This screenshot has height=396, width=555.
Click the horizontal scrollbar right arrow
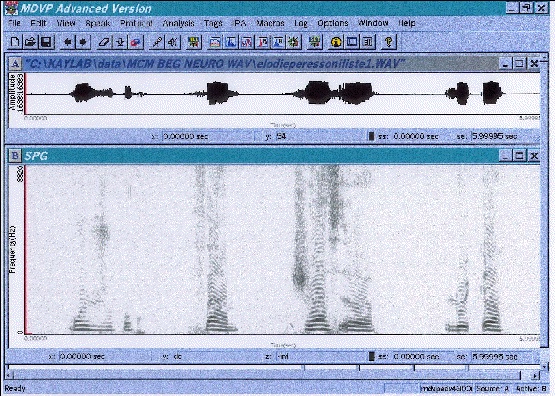click(535, 375)
